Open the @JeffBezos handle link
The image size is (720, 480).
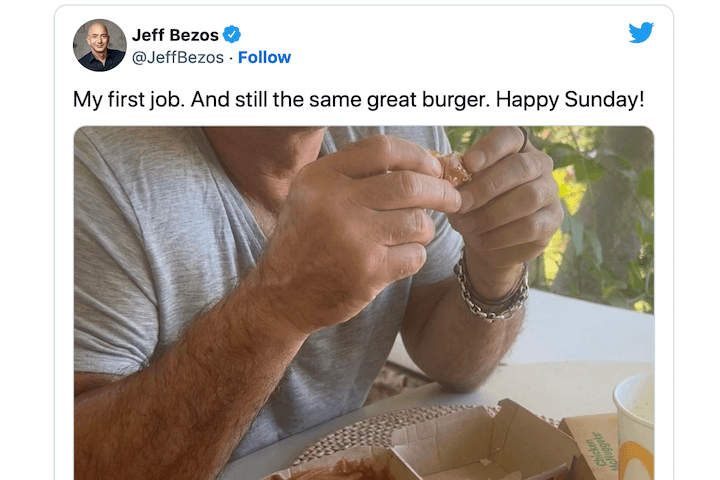point(178,57)
